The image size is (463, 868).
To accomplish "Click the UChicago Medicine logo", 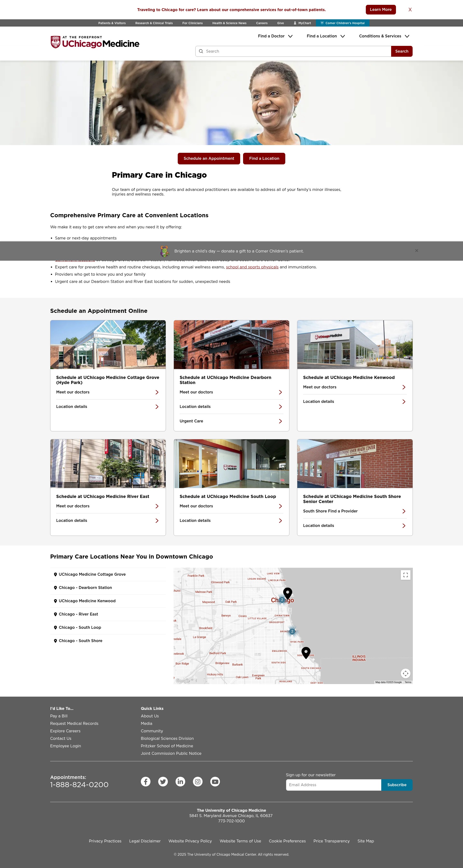I will click(x=95, y=42).
